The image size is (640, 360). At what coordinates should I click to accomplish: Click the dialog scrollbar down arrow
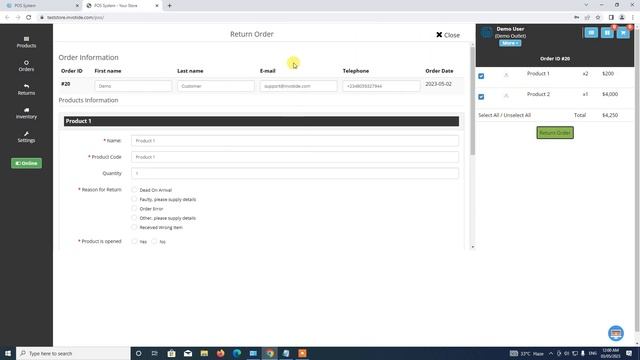(473, 247)
